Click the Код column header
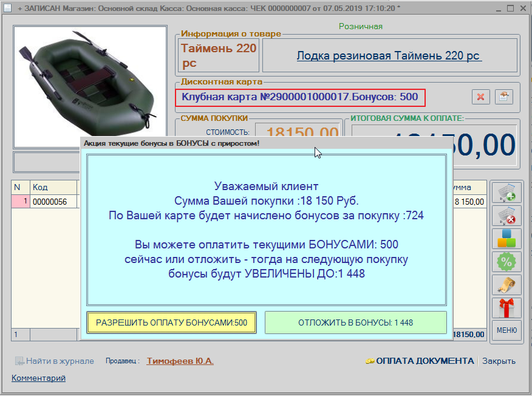This screenshot has height=396, width=532. (53, 187)
